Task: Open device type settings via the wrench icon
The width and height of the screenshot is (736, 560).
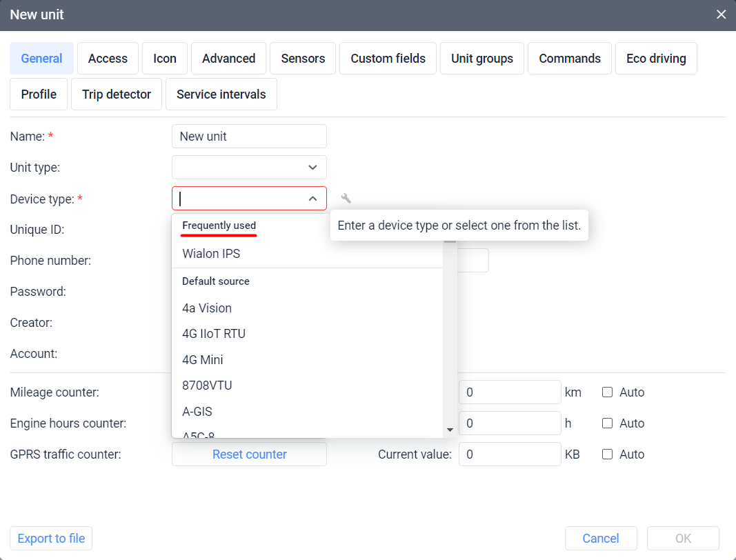Action: point(345,198)
